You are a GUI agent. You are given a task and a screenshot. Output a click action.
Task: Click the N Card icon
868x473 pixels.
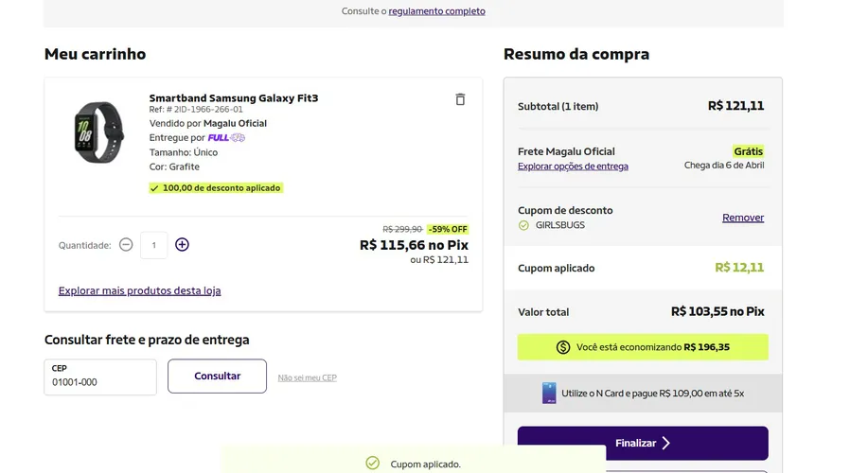[x=549, y=394]
